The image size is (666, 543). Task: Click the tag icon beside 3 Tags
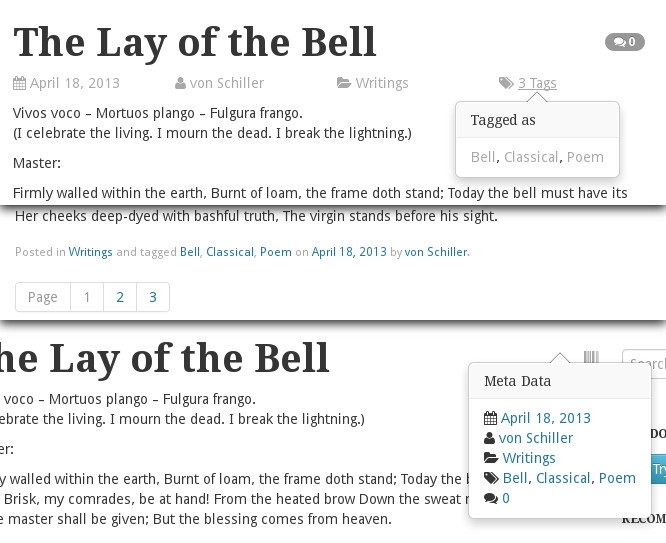(506, 84)
